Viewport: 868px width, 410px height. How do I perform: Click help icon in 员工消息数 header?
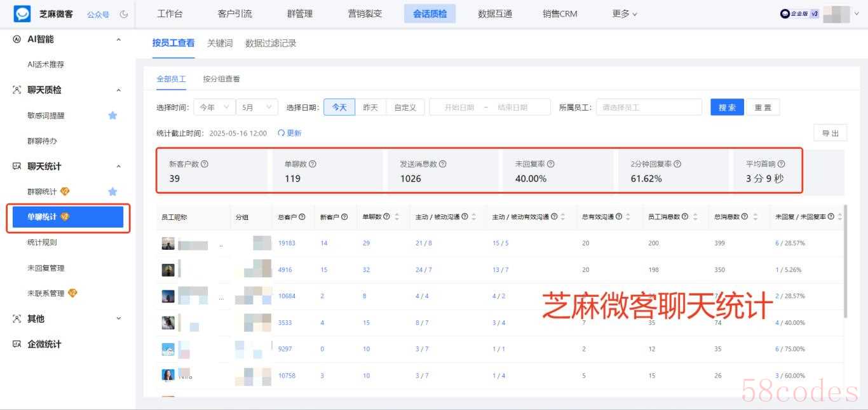(684, 217)
